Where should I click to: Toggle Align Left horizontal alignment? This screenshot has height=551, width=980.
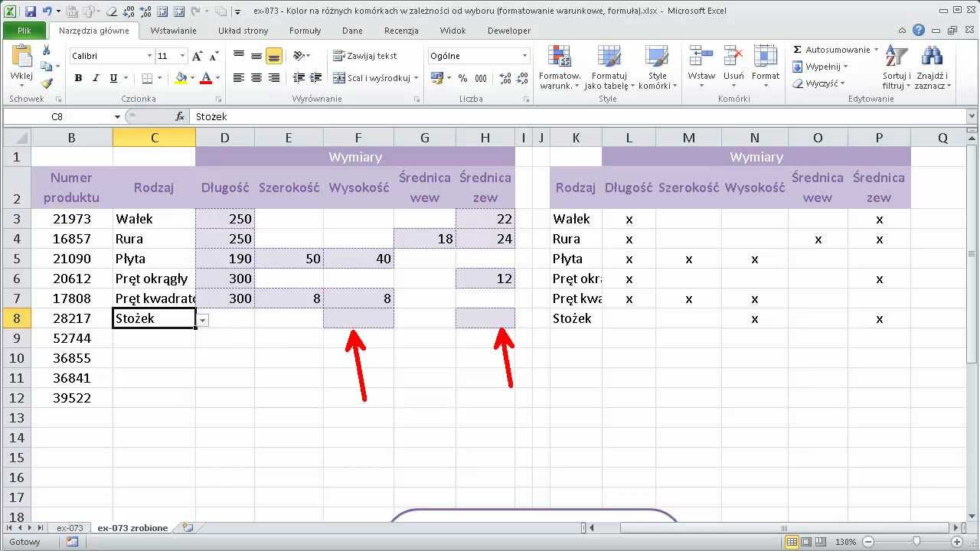pyautogui.click(x=239, y=78)
